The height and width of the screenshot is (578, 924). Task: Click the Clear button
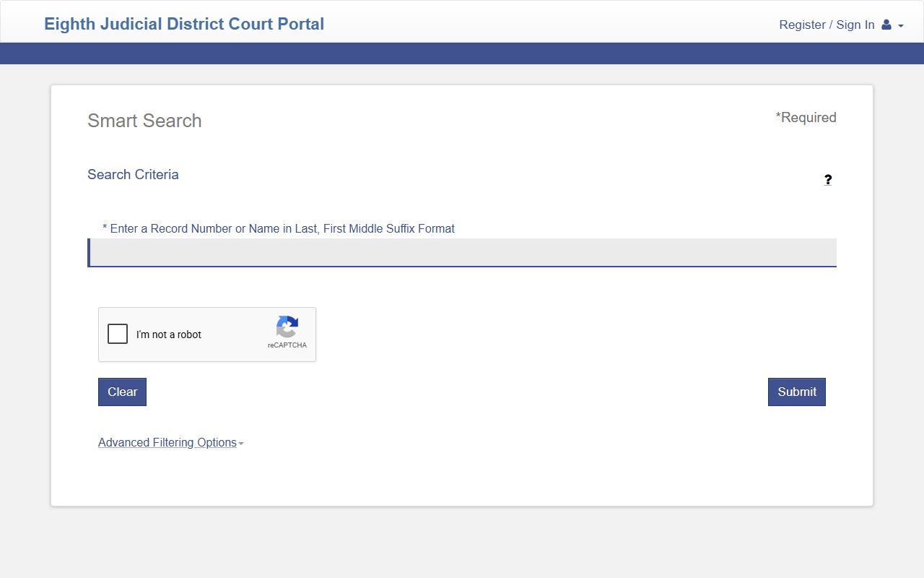click(x=122, y=392)
